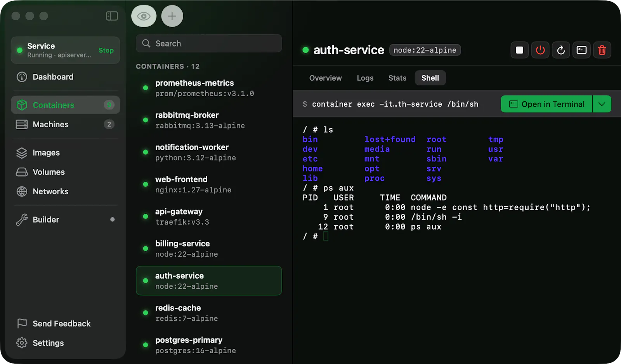Image resolution: width=621 pixels, height=364 pixels.
Task: Click the Containers cube icon
Action: click(22, 105)
